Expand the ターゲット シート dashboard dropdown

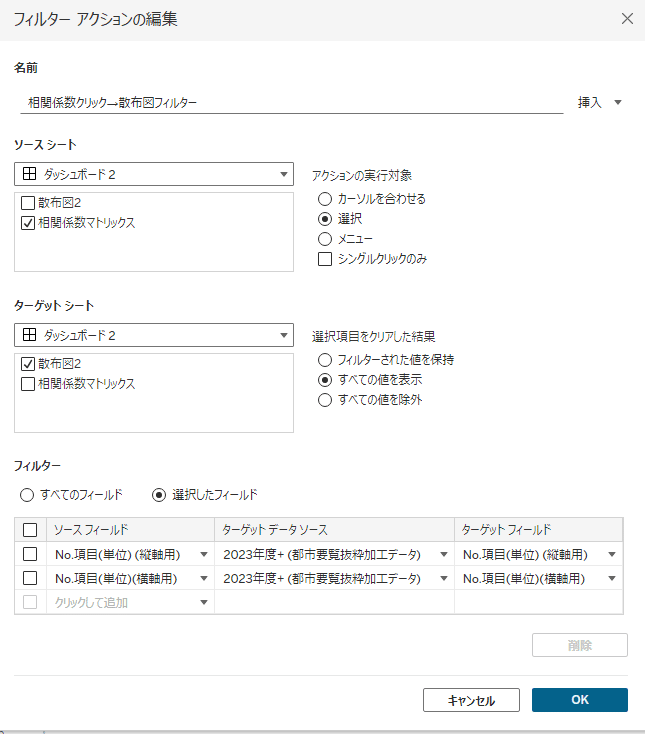pos(154,335)
